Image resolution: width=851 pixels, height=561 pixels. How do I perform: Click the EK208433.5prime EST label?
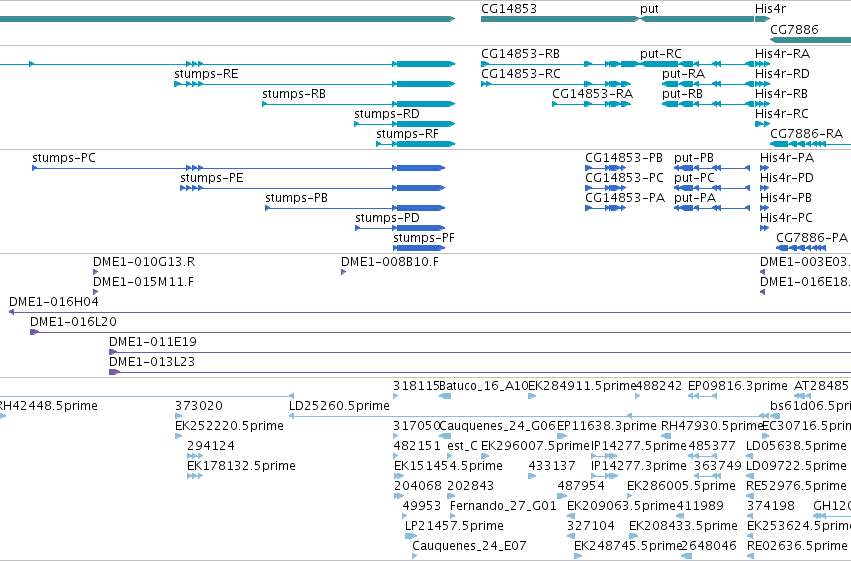click(x=683, y=527)
